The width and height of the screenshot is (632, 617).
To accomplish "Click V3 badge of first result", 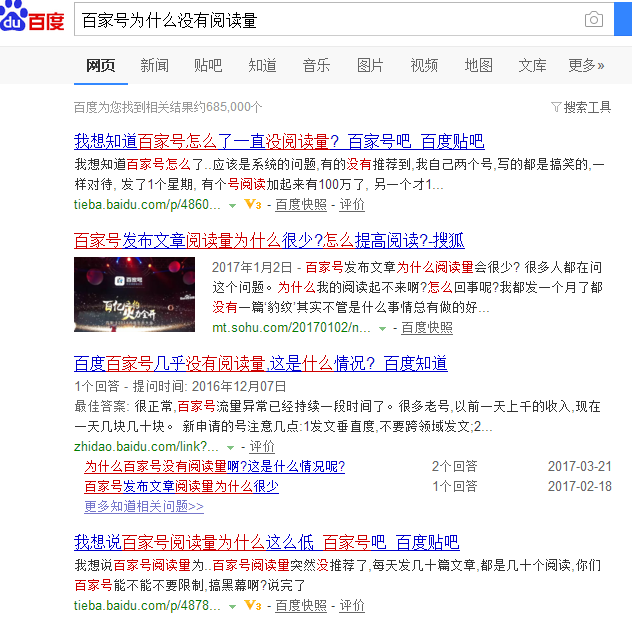I will (253, 204).
